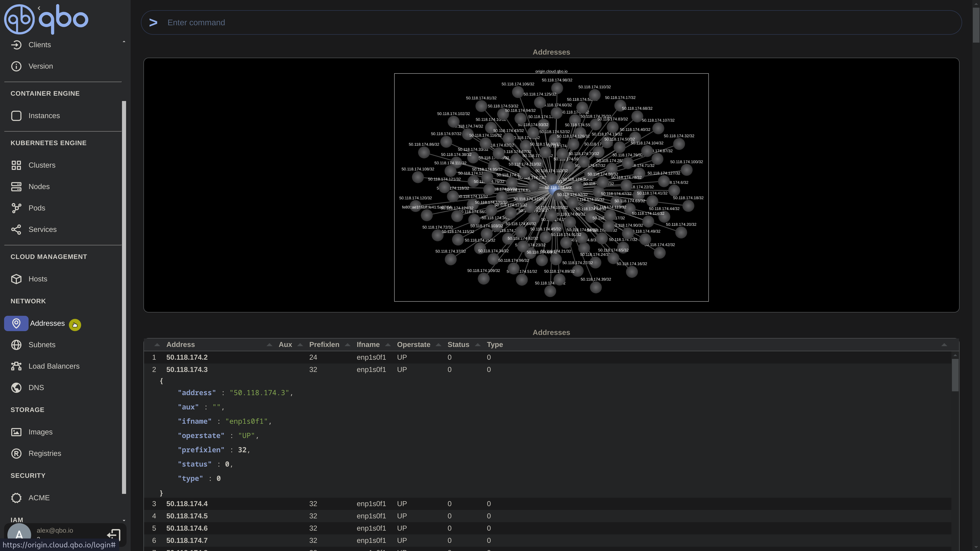
Task: Sort table by Type column
Action: coord(495,345)
